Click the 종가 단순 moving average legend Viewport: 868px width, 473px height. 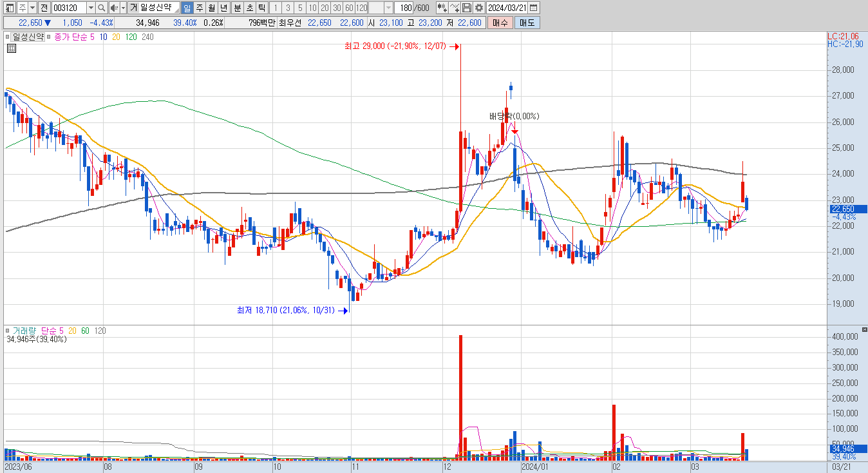(70, 37)
